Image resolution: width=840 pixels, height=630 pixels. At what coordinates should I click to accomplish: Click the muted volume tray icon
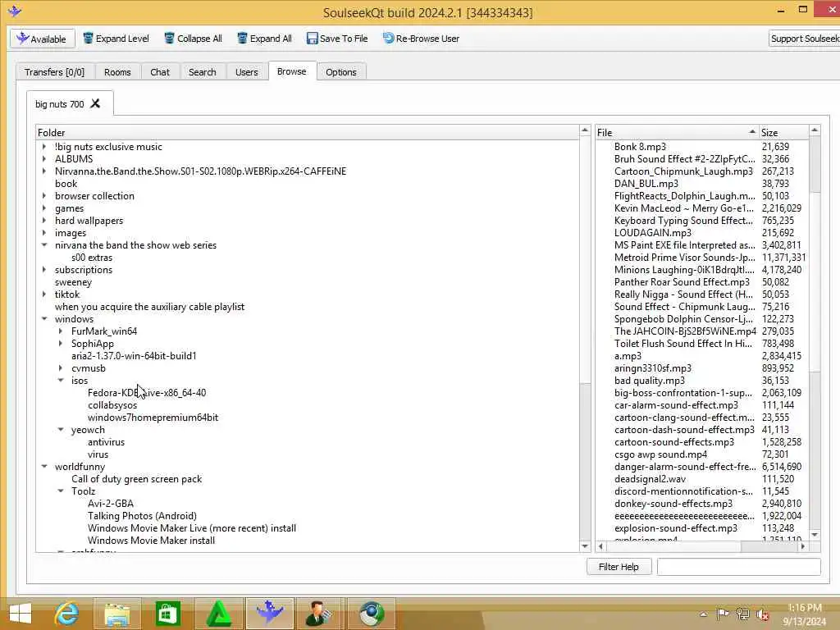tap(763, 614)
